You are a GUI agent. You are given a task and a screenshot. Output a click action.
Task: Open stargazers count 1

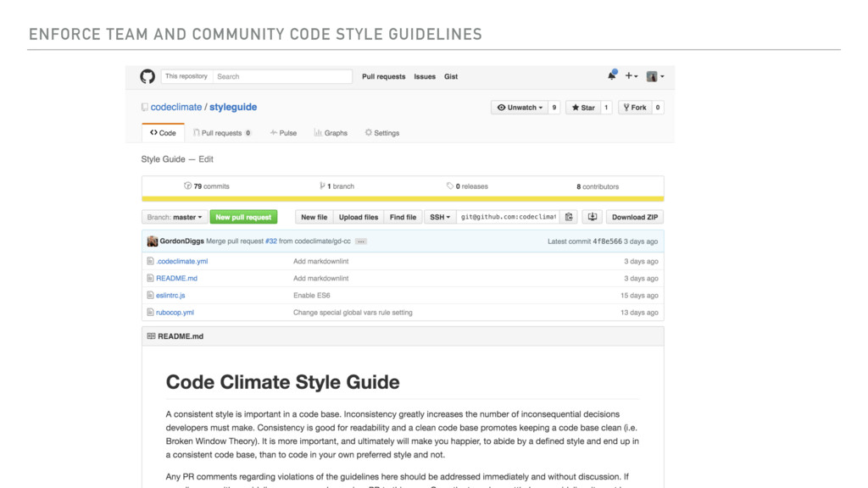pyautogui.click(x=606, y=108)
